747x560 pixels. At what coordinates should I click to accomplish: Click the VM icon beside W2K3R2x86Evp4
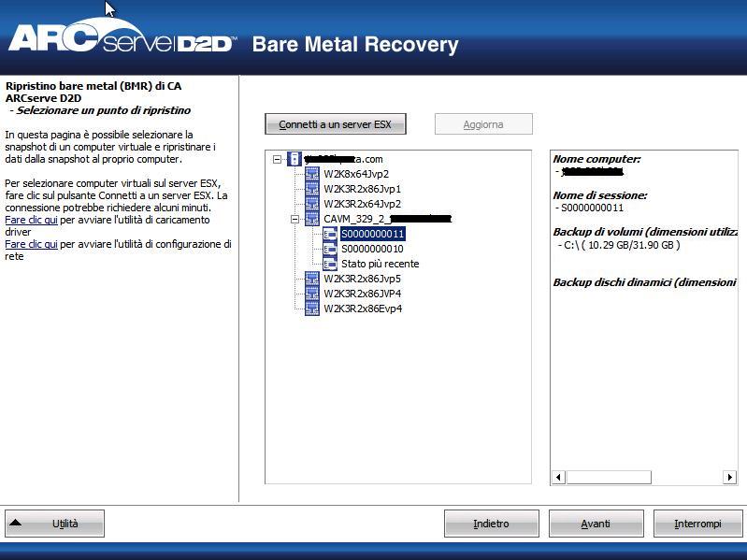(312, 309)
